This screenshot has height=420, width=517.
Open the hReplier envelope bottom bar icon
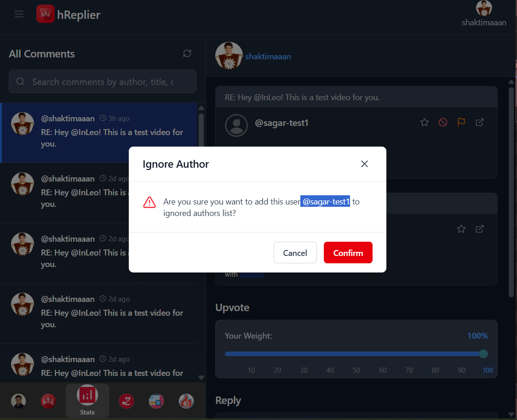[48, 401]
